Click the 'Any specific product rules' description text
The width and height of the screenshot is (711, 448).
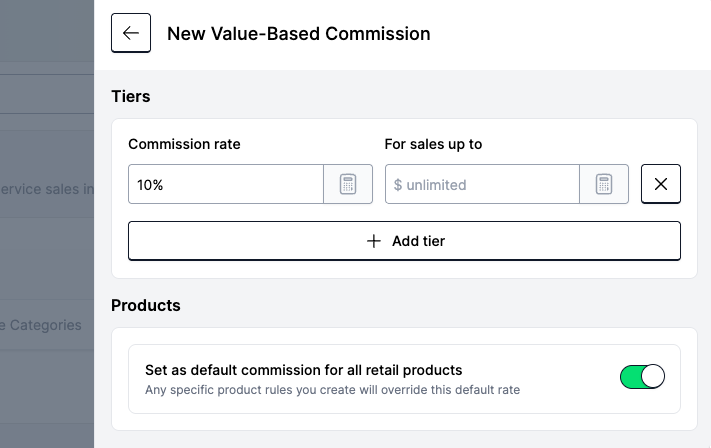332,390
